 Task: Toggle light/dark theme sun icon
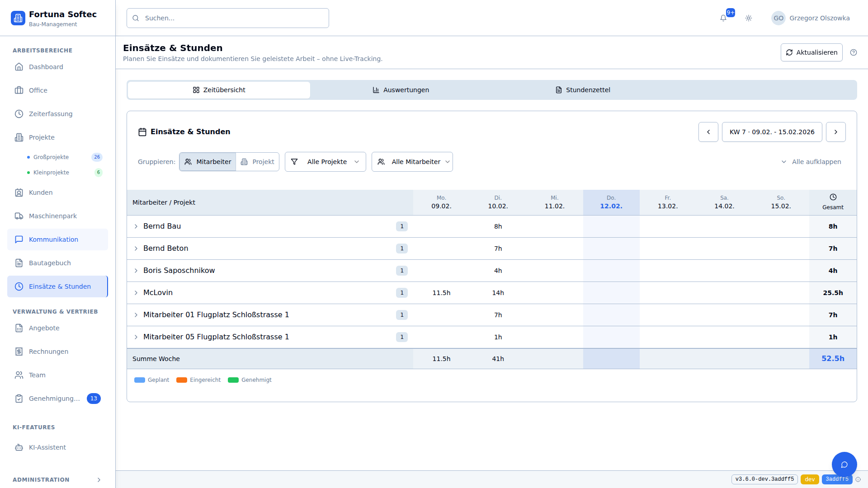click(x=749, y=18)
